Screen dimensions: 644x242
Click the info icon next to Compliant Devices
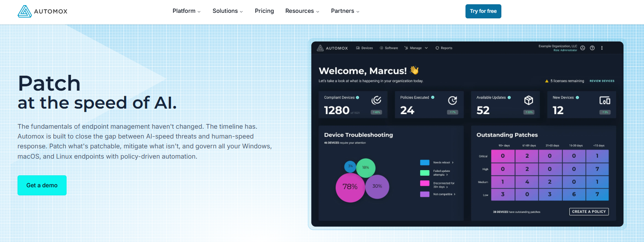pos(357,97)
